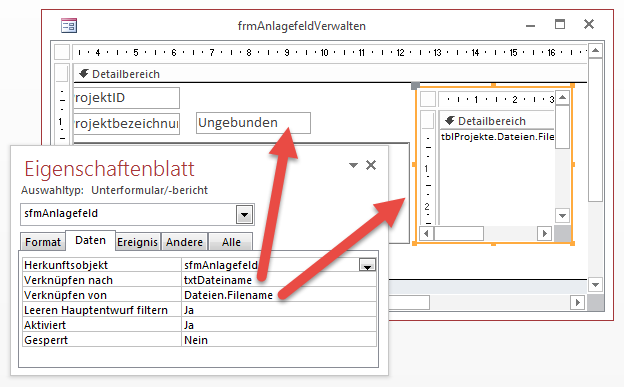Click the Aktiviert property label
624x387 pixels.
(45, 325)
